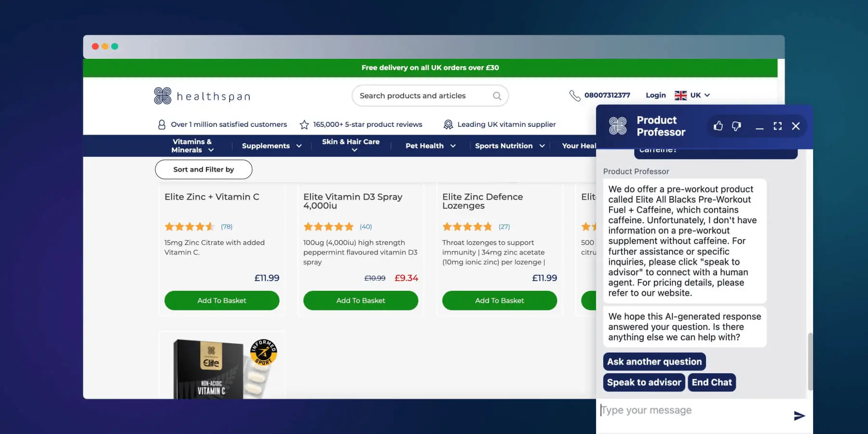Click the phone handset icon
Screen dimensions: 868x434
coord(574,95)
